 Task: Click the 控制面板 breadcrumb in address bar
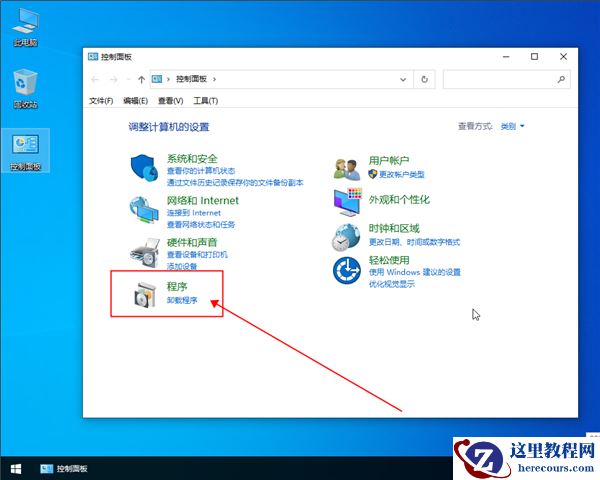[x=191, y=79]
